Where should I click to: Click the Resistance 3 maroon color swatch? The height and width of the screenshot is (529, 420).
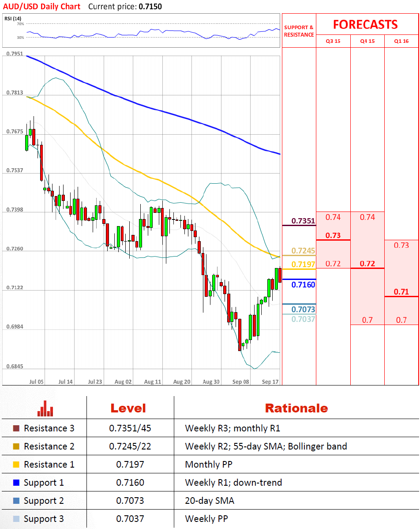pos(16,428)
